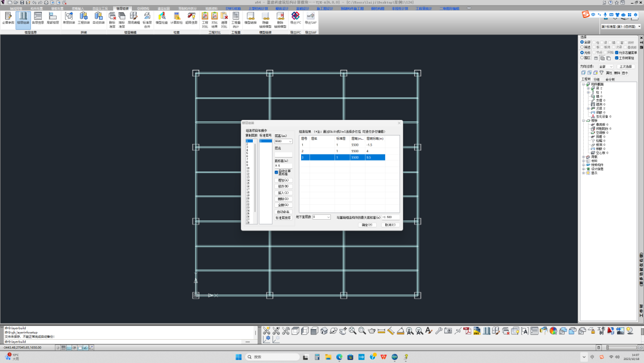Screen dimensions: 644x363
Task: Confirm the dialog with the 确定 button
Action: tap(367, 225)
